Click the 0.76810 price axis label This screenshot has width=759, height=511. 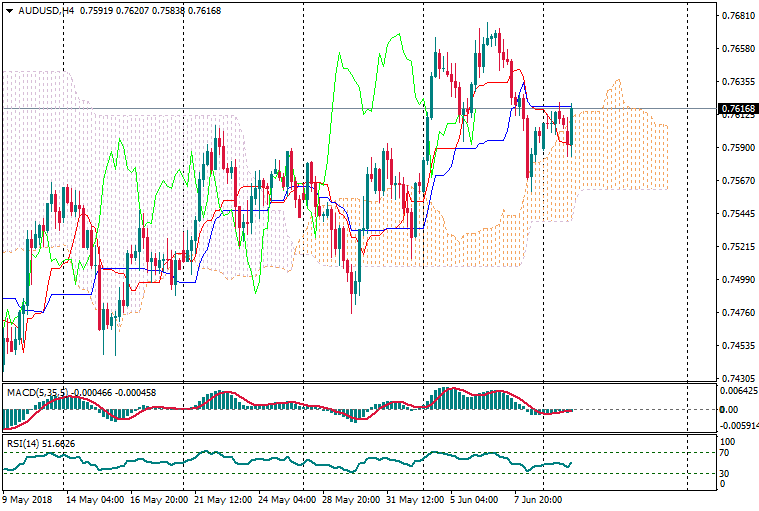click(x=736, y=16)
